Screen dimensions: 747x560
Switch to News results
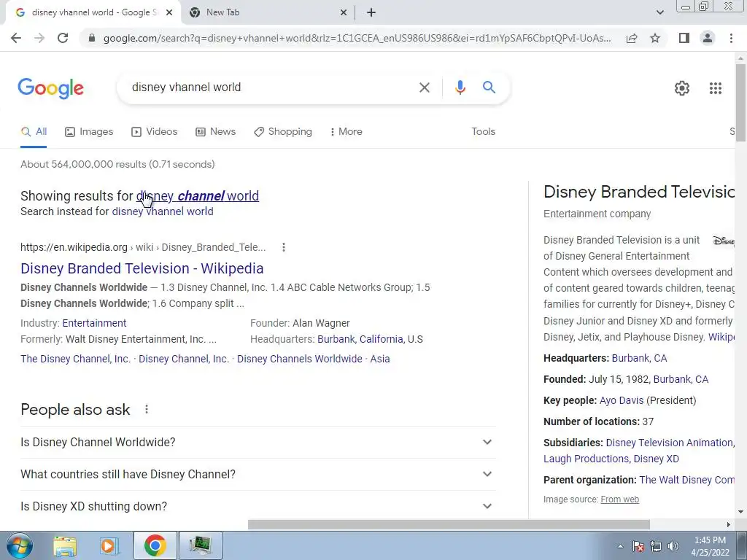[x=215, y=132]
